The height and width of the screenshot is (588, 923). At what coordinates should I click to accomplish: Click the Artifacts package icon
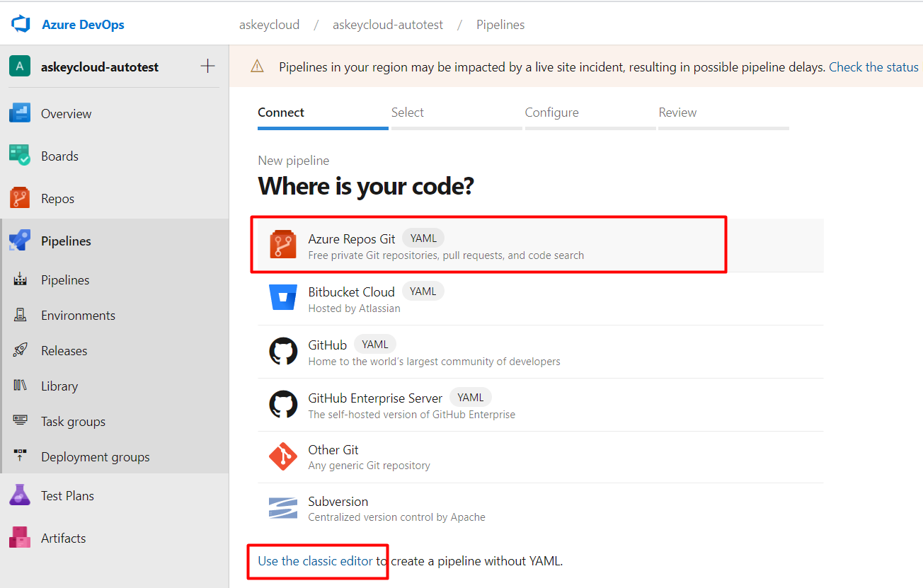[20, 538]
